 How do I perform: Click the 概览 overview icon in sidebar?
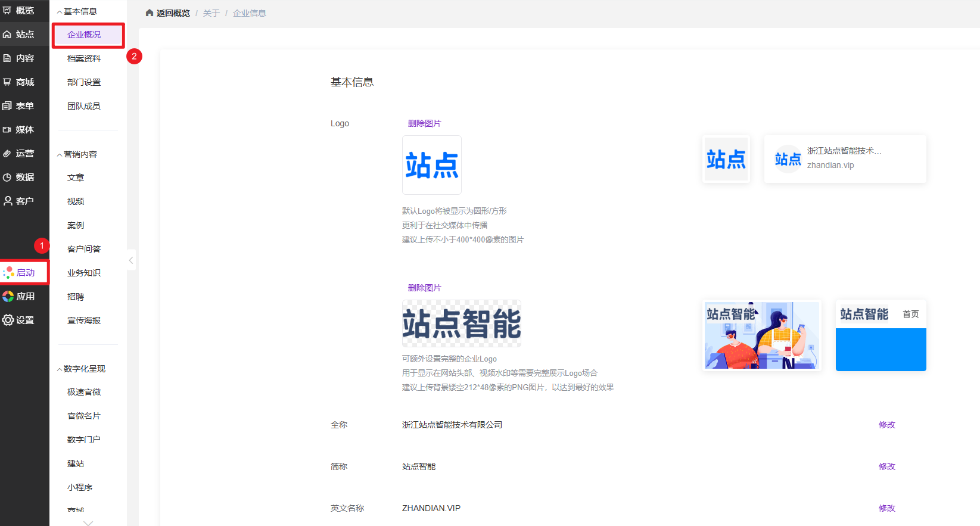[x=7, y=11]
